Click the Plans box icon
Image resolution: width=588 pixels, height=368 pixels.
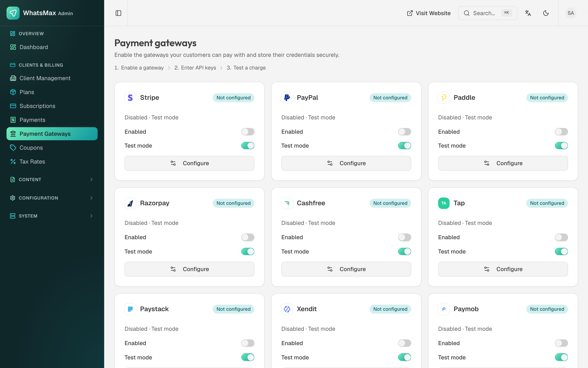(x=13, y=92)
